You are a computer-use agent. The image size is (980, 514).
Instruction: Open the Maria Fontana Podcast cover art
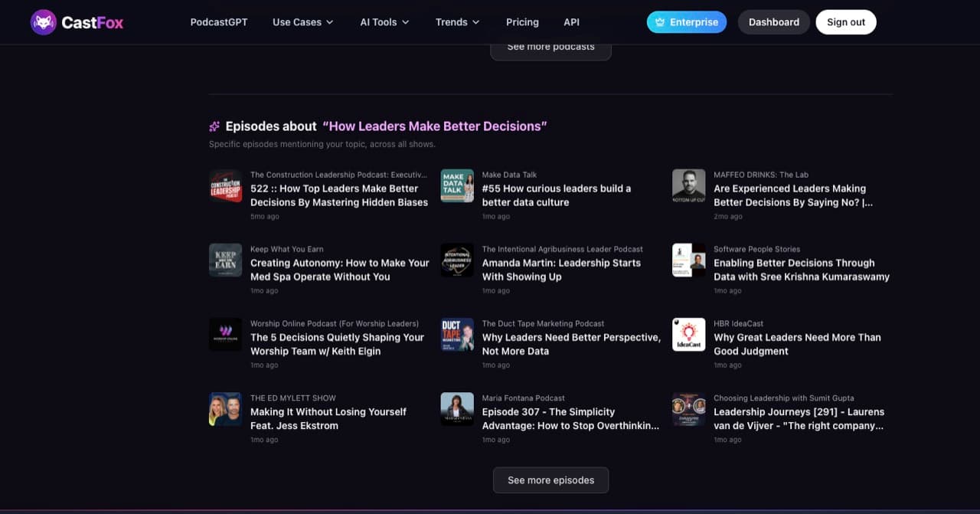pyautogui.click(x=457, y=409)
